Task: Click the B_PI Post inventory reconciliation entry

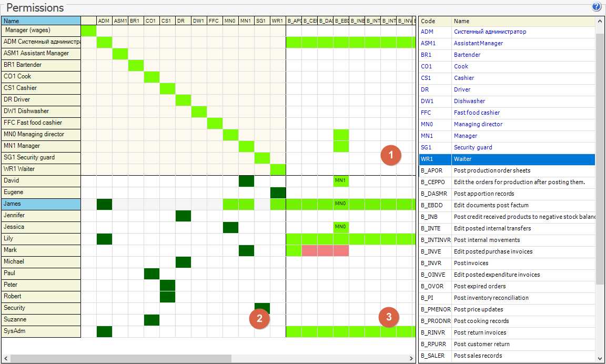Action: click(x=507, y=298)
